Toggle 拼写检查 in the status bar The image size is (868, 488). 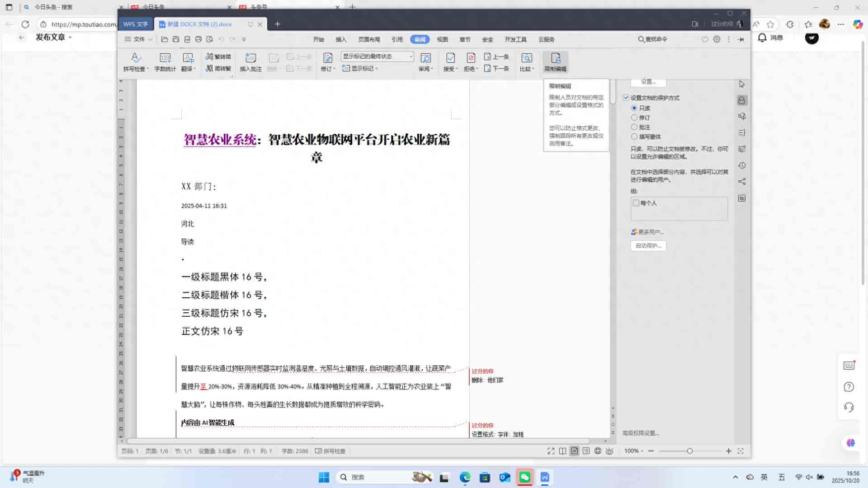330,451
